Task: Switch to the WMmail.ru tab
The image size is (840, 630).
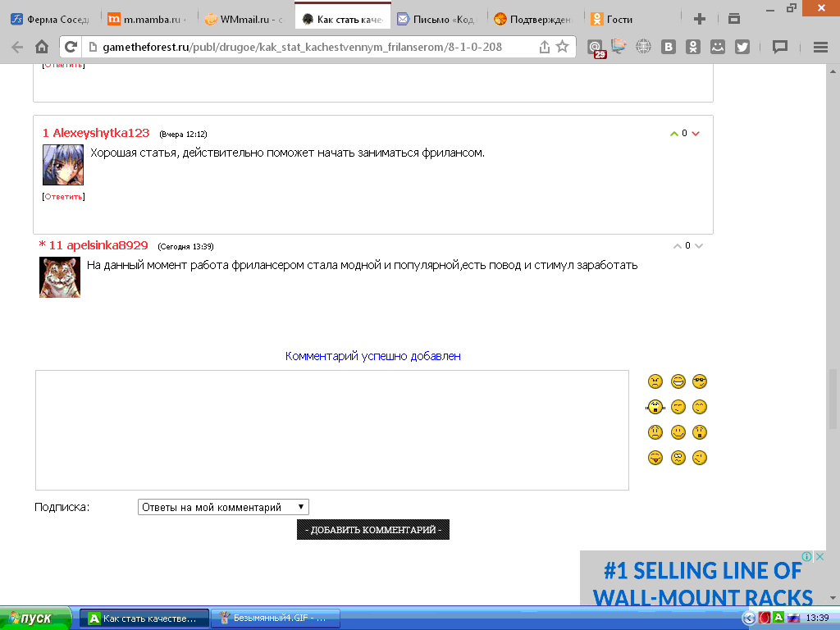Action: (244, 20)
